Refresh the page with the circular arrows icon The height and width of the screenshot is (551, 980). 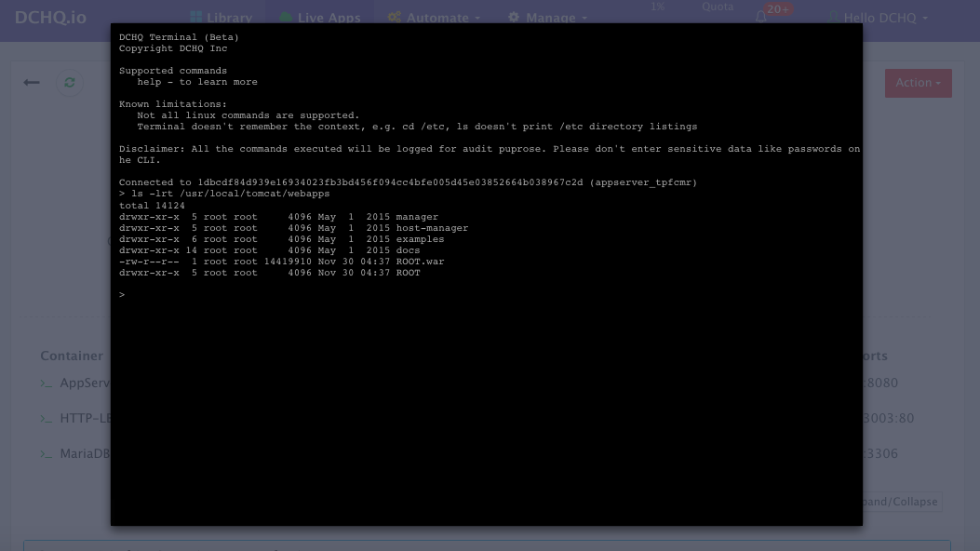click(70, 83)
